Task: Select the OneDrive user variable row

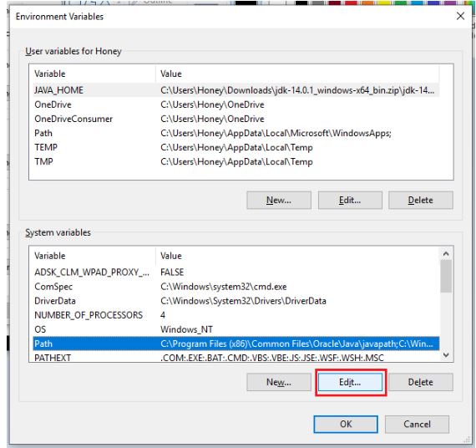Action: pos(236,104)
